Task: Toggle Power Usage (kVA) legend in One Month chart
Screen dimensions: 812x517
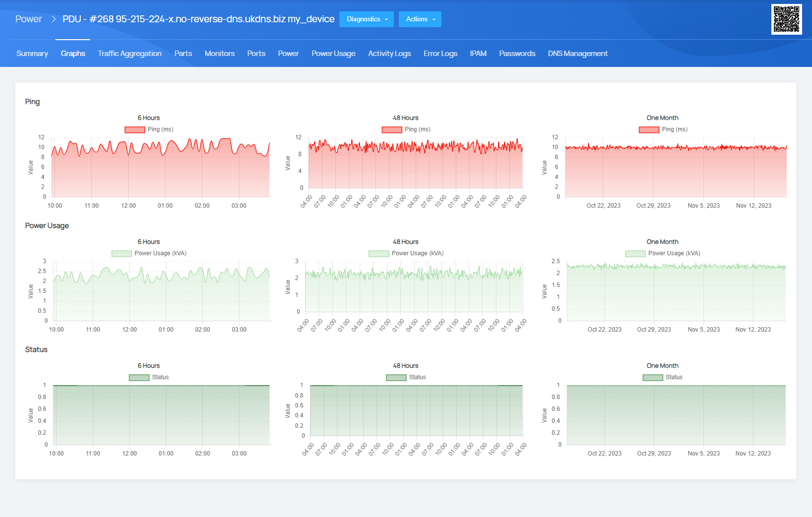Action: pyautogui.click(x=663, y=253)
